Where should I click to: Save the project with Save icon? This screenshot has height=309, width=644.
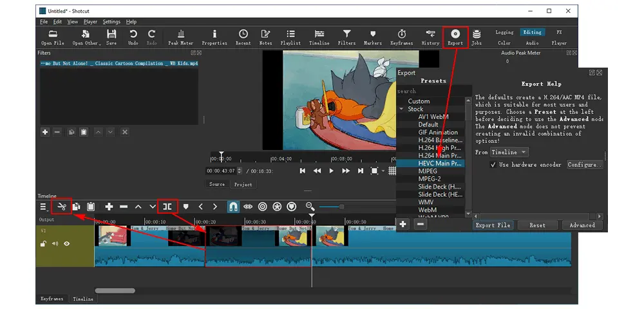[x=111, y=37]
